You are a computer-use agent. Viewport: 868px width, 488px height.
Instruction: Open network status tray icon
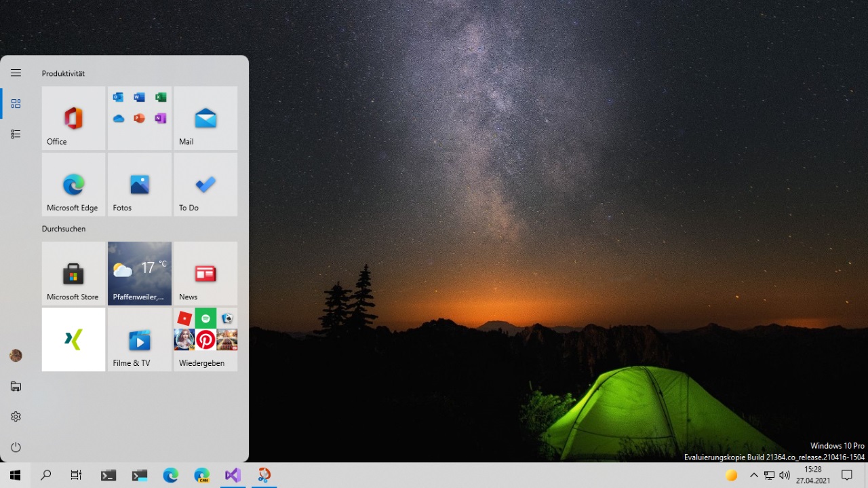tap(769, 475)
